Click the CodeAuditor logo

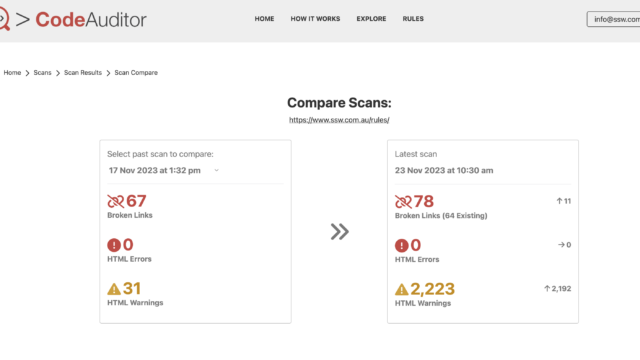coord(73,19)
